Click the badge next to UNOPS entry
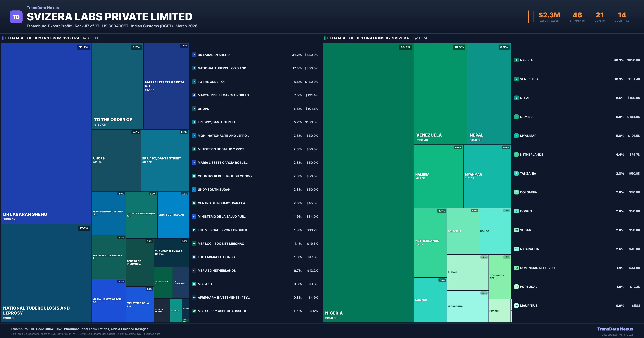This screenshot has width=644, height=338. coord(194,109)
